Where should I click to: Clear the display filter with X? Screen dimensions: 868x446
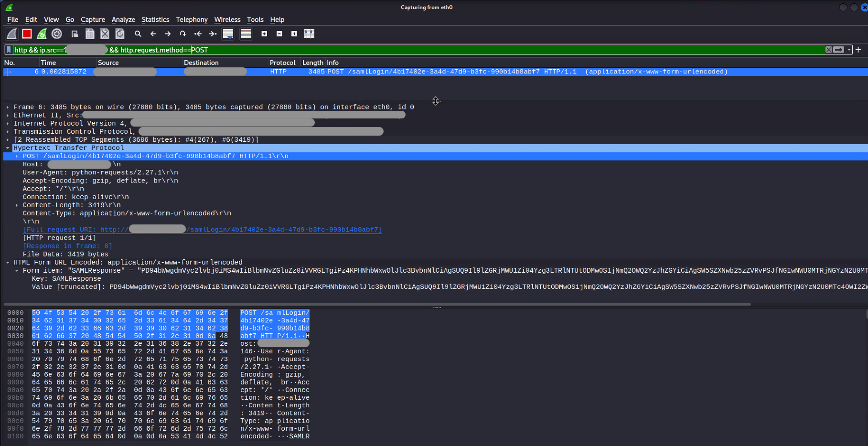pyautogui.click(x=828, y=50)
